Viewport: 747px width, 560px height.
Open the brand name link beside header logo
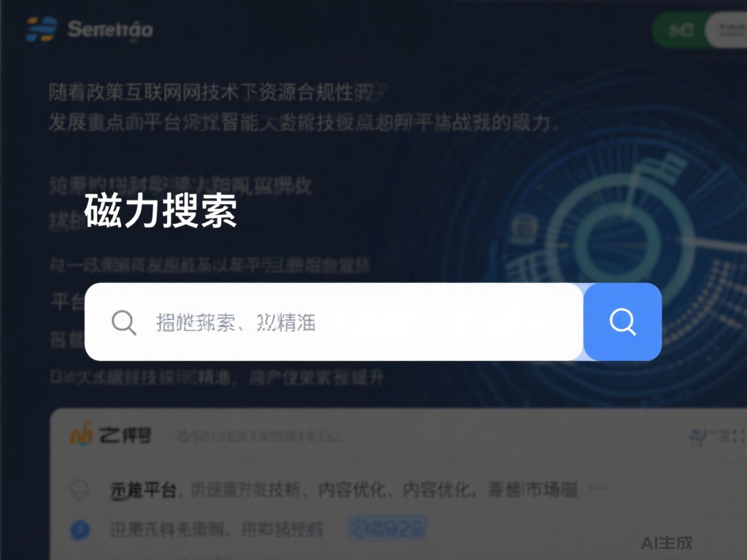pyautogui.click(x=110, y=29)
